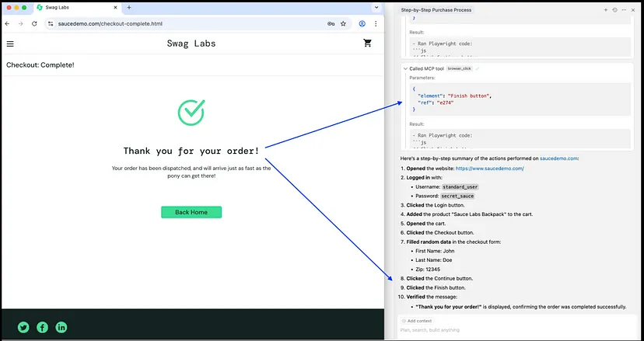Click the 'Thank you for your order!' heading
Image resolution: width=644 pixels, height=341 pixels.
click(x=191, y=151)
